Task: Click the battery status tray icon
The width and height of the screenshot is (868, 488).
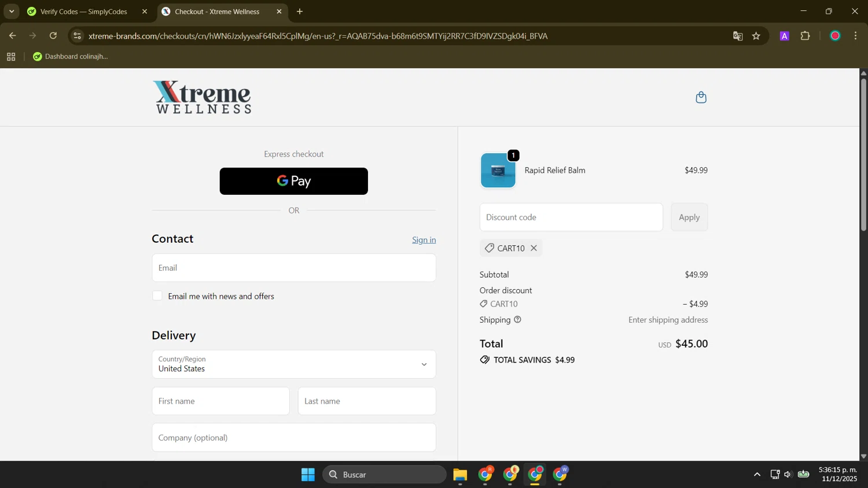Action: pos(804,475)
